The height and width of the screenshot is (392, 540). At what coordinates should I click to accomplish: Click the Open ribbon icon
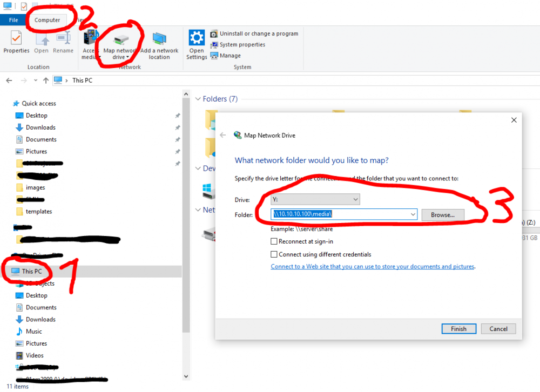pyautogui.click(x=42, y=42)
